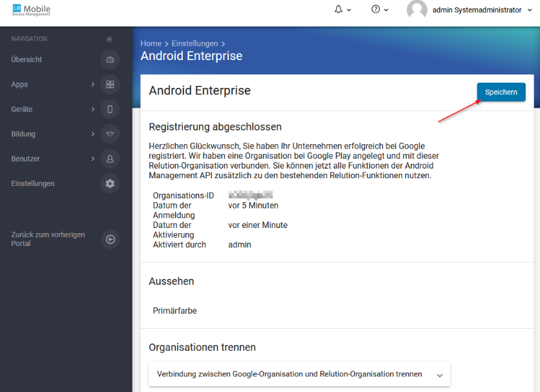Viewport: 540px width, 392px height.
Task: Expand the account menu chevron at far right
Action: (530, 10)
